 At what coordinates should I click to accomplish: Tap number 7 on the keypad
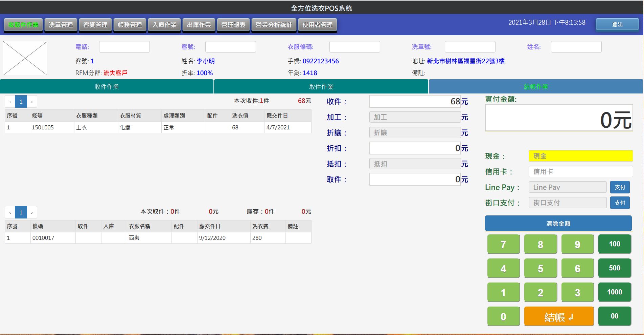coord(503,244)
